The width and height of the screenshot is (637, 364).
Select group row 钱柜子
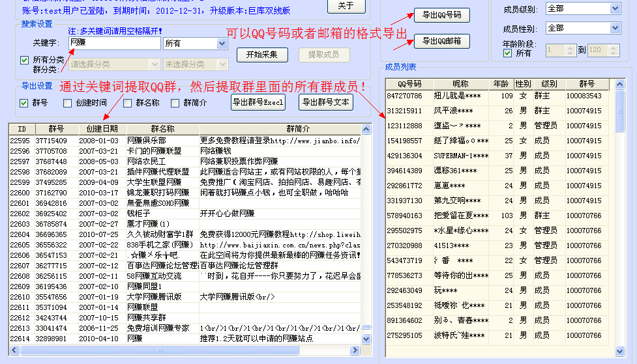[185, 214]
